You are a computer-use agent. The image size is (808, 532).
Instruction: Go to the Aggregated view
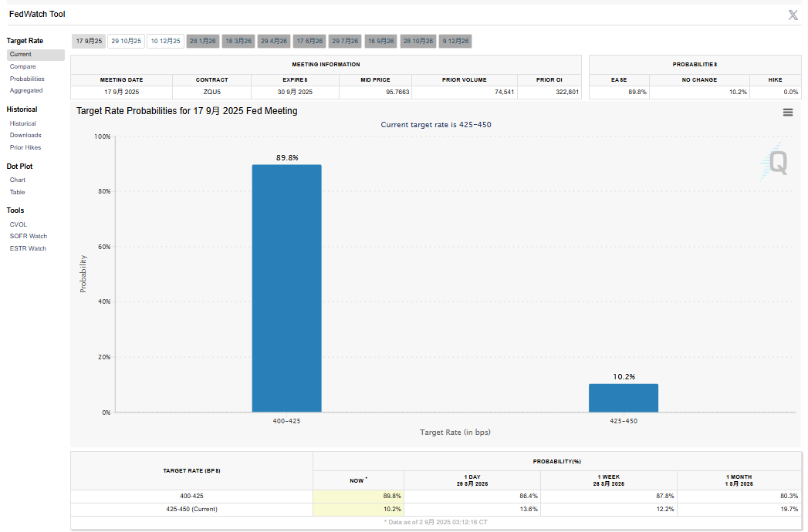[x=26, y=91]
